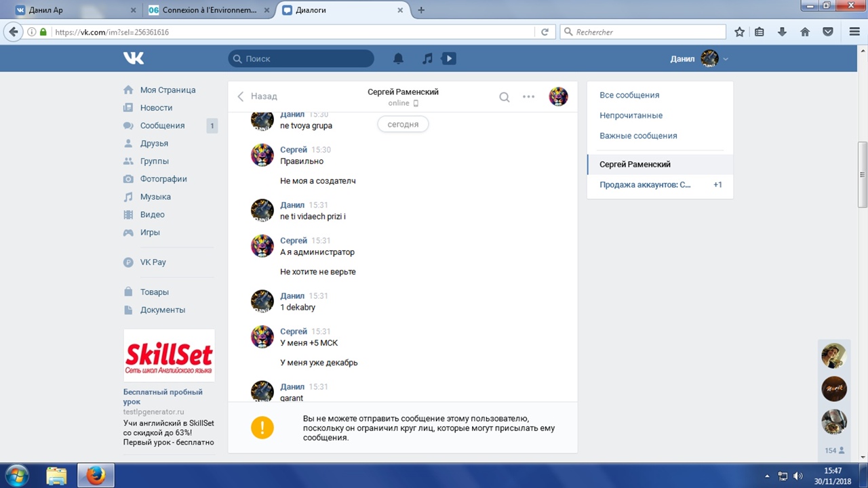Open Сообщения in left sidebar
Screen dimensions: 868x488
[162, 125]
